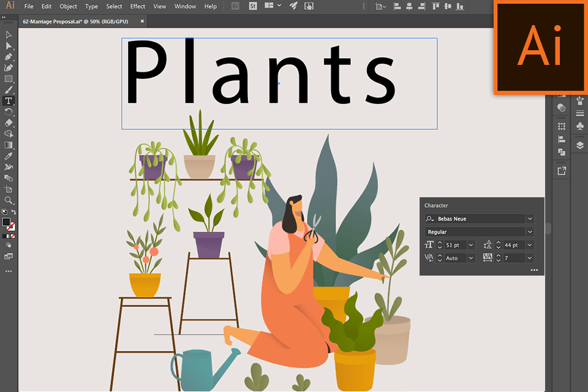588x392 pixels.
Task: Click the black fill color swatch
Action: click(6, 222)
